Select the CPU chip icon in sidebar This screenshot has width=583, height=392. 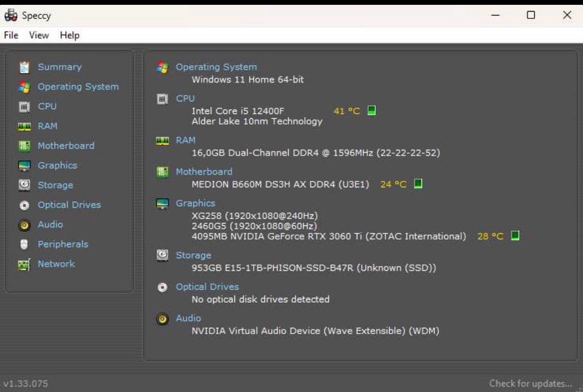[x=24, y=107]
